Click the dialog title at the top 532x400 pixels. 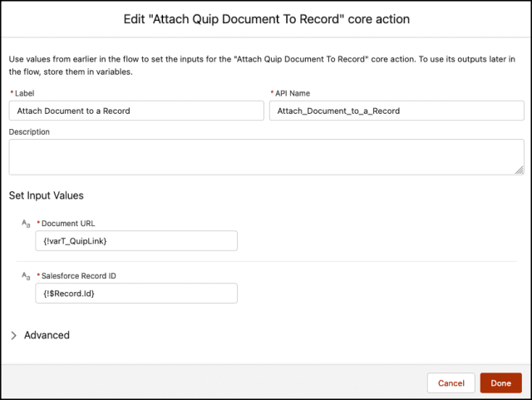[x=265, y=18]
